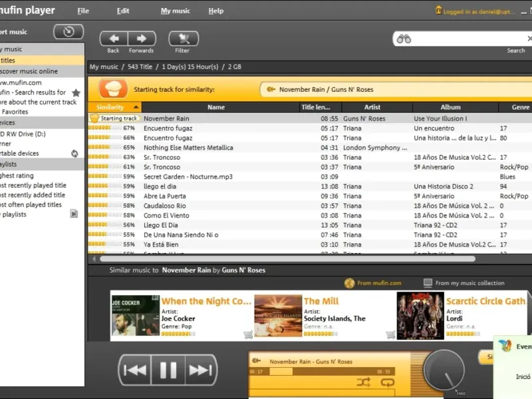Open Most recently played title playlist
This screenshot has height=399, width=532.
tap(33, 186)
